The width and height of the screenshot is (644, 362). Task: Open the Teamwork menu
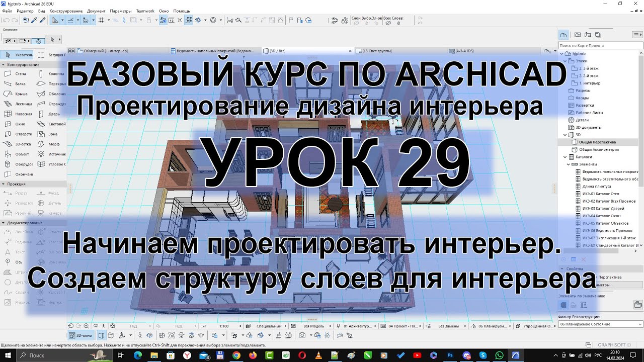tap(145, 11)
